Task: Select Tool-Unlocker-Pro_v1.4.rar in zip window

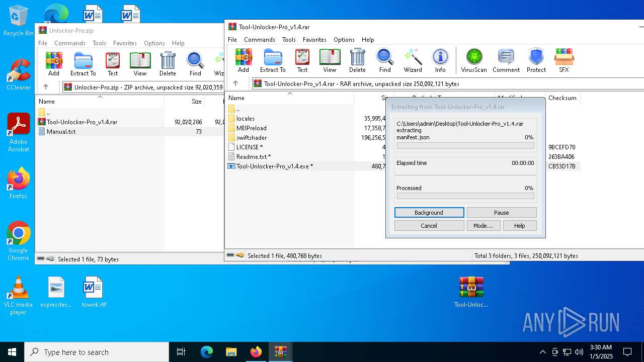Action: pyautogui.click(x=82, y=122)
